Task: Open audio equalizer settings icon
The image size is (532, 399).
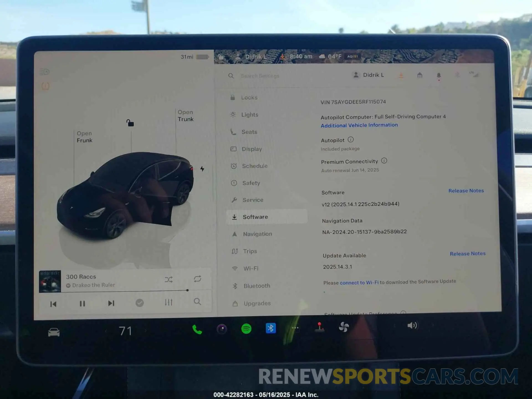Action: 168,302
